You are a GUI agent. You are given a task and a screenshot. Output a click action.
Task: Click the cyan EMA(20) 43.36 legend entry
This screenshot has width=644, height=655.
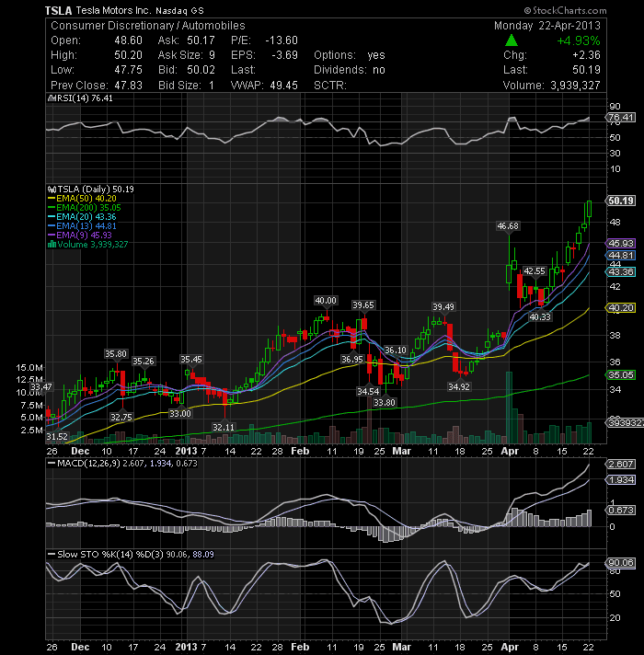pyautogui.click(x=86, y=217)
